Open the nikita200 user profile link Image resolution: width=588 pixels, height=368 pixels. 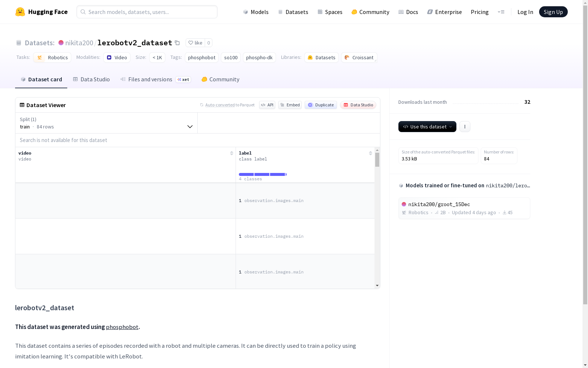pyautogui.click(x=79, y=43)
